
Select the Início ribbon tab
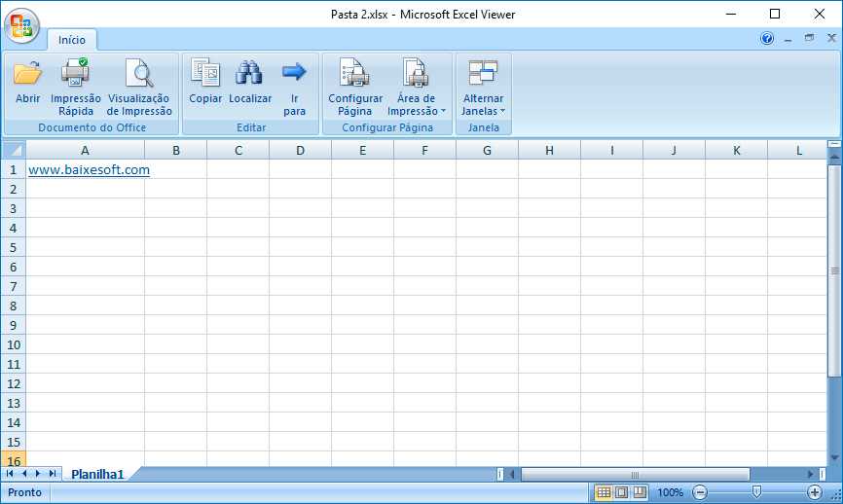(72, 40)
